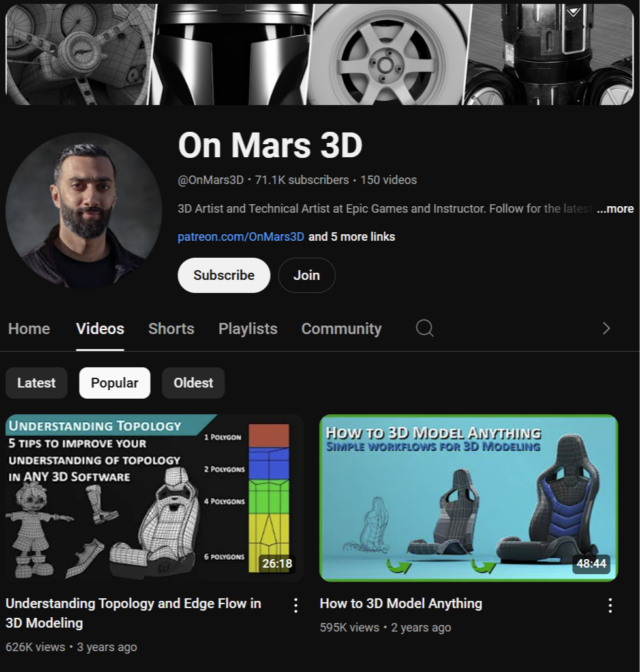Click the Join membership button

(307, 275)
